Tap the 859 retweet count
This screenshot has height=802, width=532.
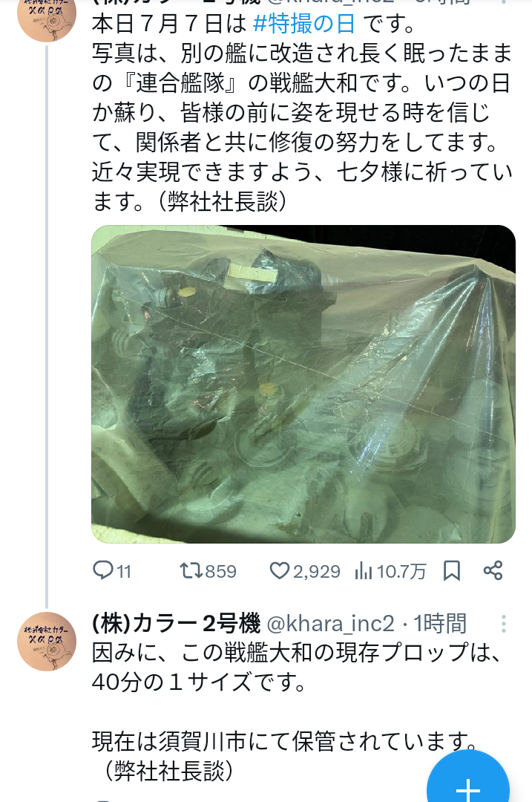(221, 571)
